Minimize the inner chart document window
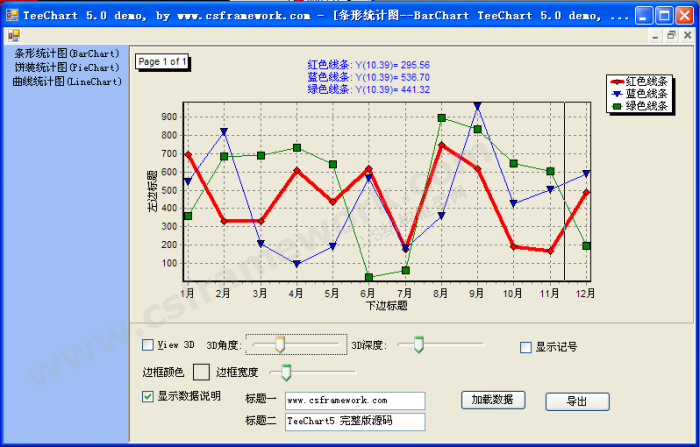Screen dimensions: 700x447 tap(655, 36)
